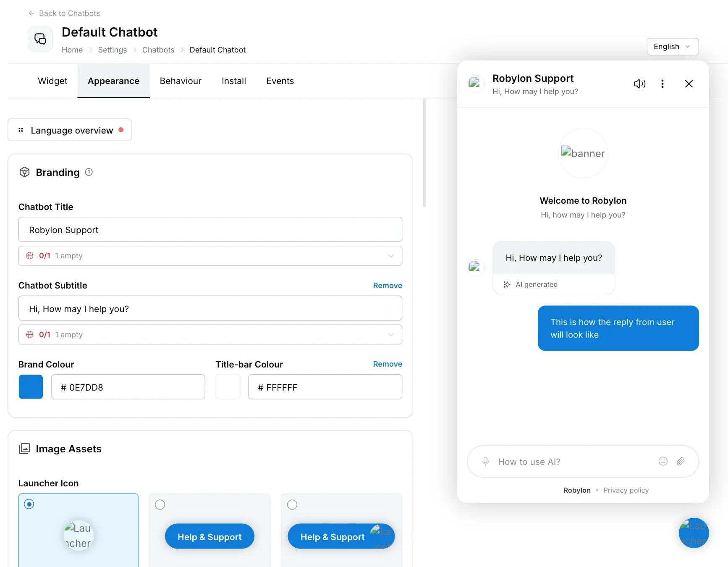Click the Back to Chatbots arrow icon
Viewport: 728px width, 567px height.
click(31, 13)
